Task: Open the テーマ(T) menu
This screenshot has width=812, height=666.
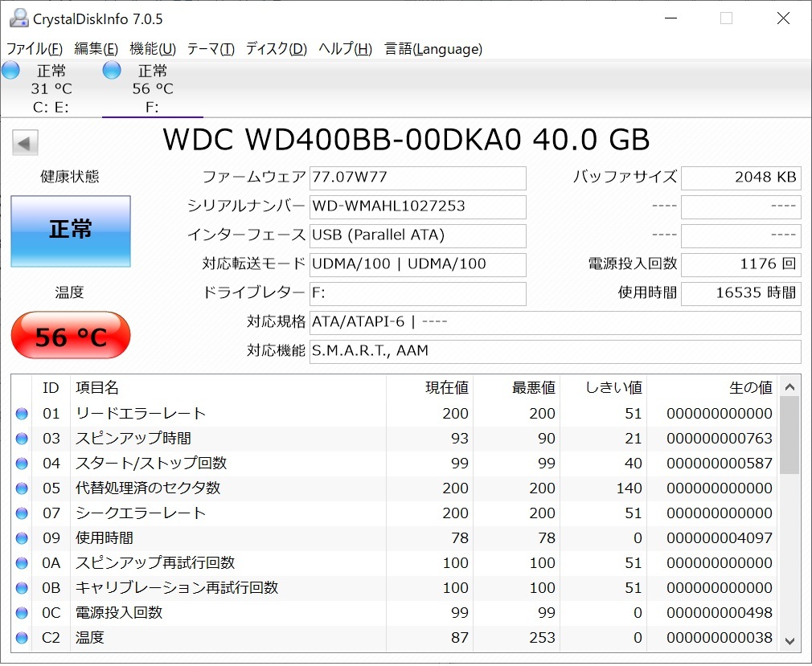Action: click(x=211, y=49)
